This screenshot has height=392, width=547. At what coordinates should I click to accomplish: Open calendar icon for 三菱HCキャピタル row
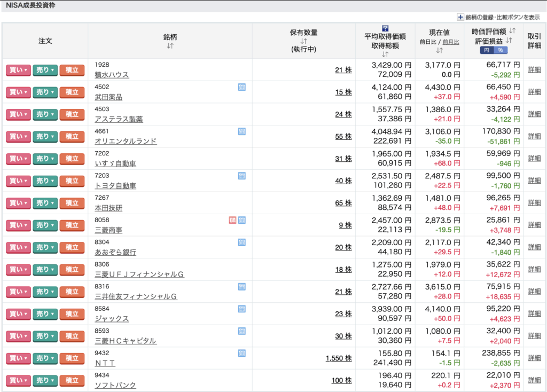(242, 331)
